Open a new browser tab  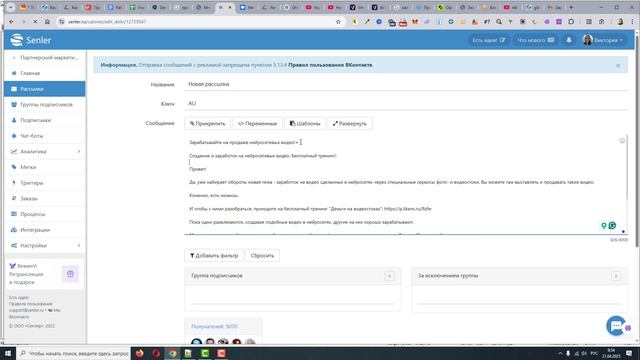(x=571, y=7)
